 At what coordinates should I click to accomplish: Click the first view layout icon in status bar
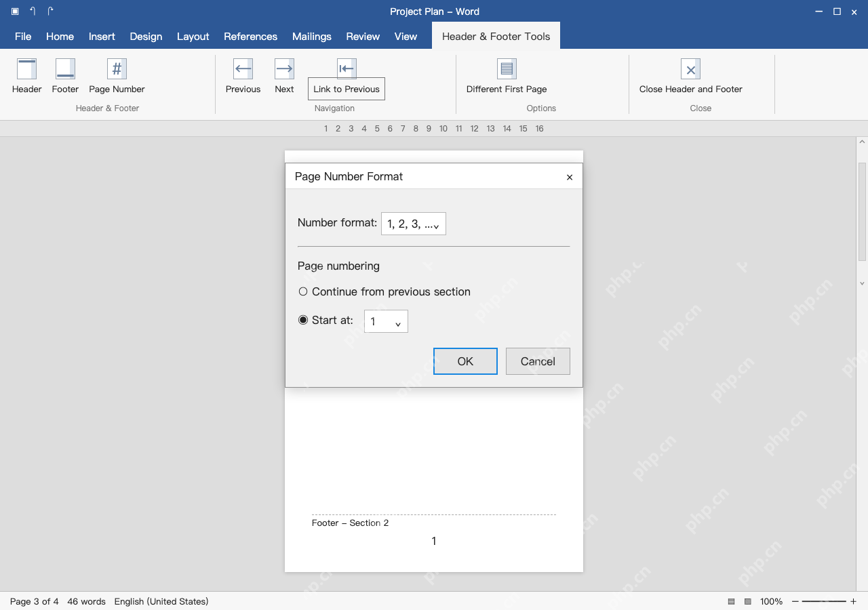coord(732,601)
